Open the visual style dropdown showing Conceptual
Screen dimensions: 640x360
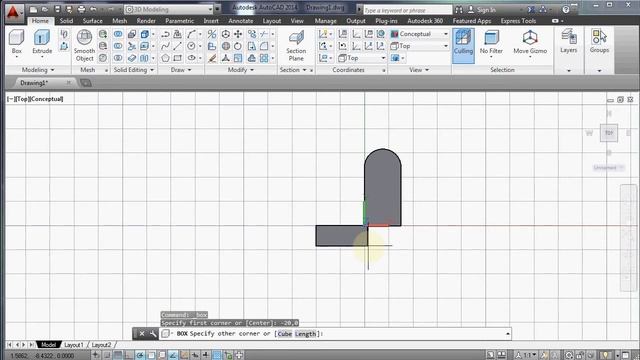point(420,34)
